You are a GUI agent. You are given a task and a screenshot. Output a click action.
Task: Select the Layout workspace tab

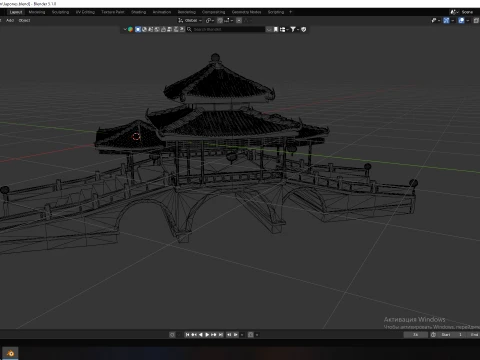coord(16,12)
